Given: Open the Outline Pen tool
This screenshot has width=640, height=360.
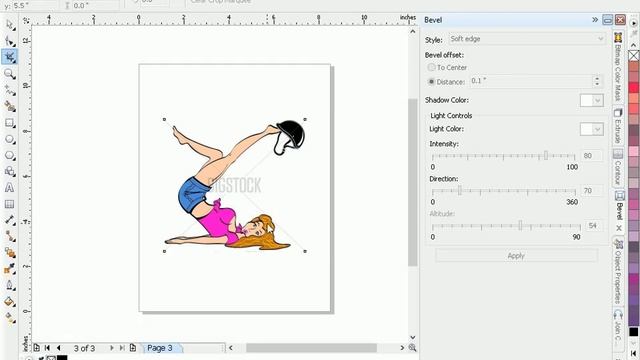Looking at the screenshot, I should pos(9,285).
